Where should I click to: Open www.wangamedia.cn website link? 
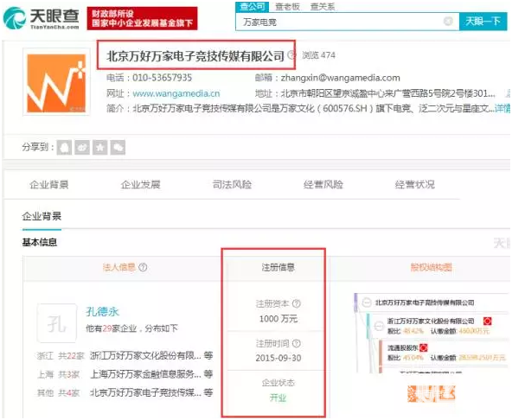pos(176,93)
